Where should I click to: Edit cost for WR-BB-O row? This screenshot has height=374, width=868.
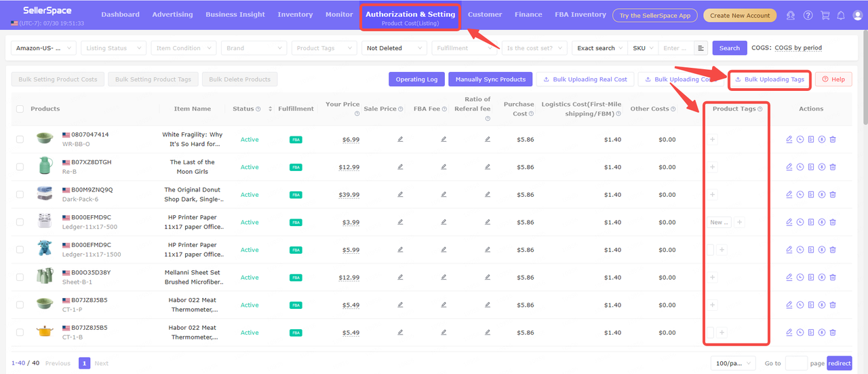pos(789,139)
